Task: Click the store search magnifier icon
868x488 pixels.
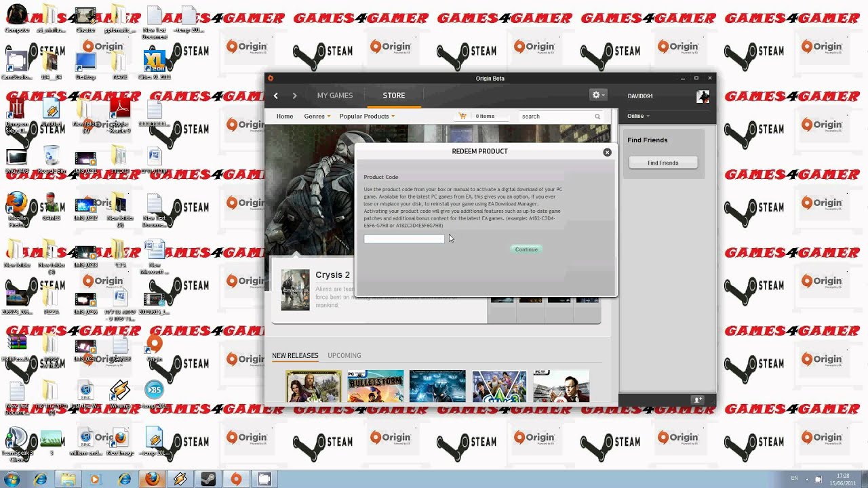Action: point(597,117)
